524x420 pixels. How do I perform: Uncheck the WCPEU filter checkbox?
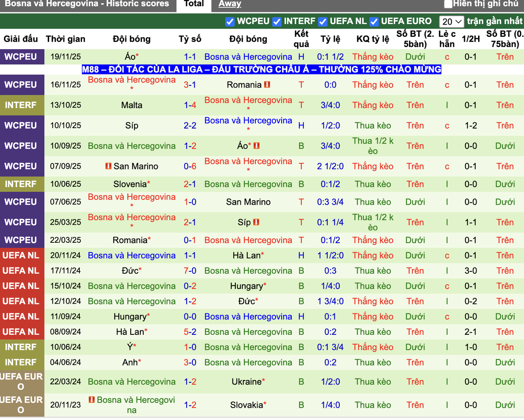[x=230, y=22]
